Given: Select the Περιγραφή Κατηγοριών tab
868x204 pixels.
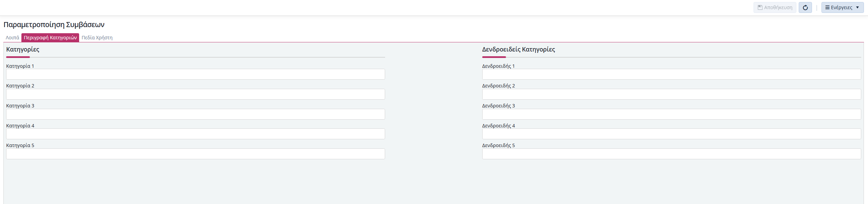Looking at the screenshot, I should pos(50,38).
